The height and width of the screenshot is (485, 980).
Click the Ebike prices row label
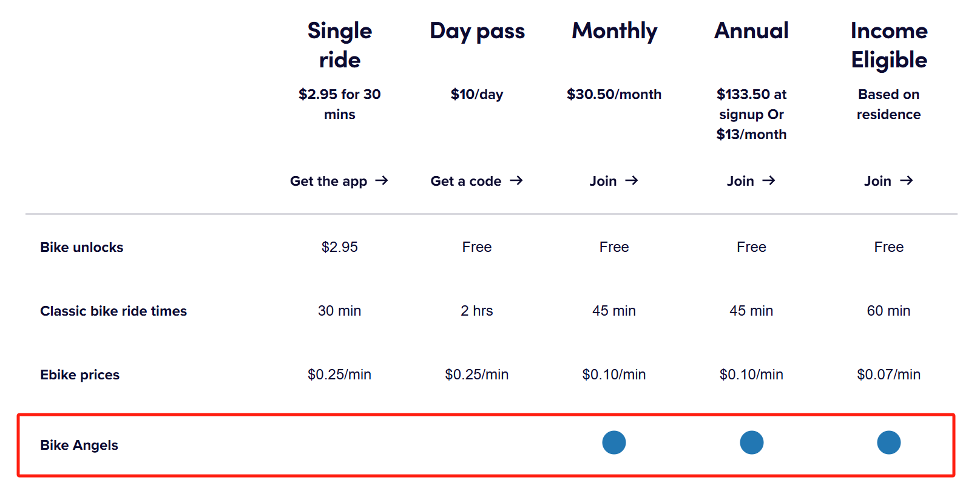[79, 375]
